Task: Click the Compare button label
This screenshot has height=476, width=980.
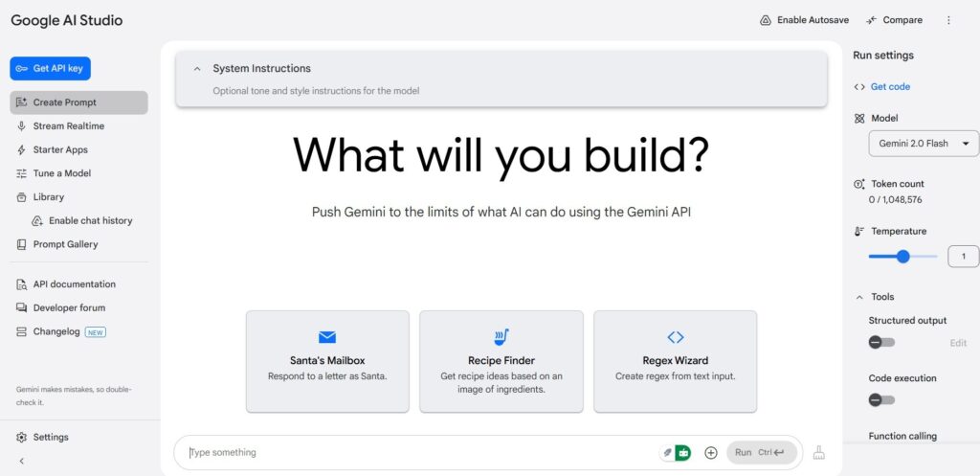Action: pyautogui.click(x=902, y=21)
